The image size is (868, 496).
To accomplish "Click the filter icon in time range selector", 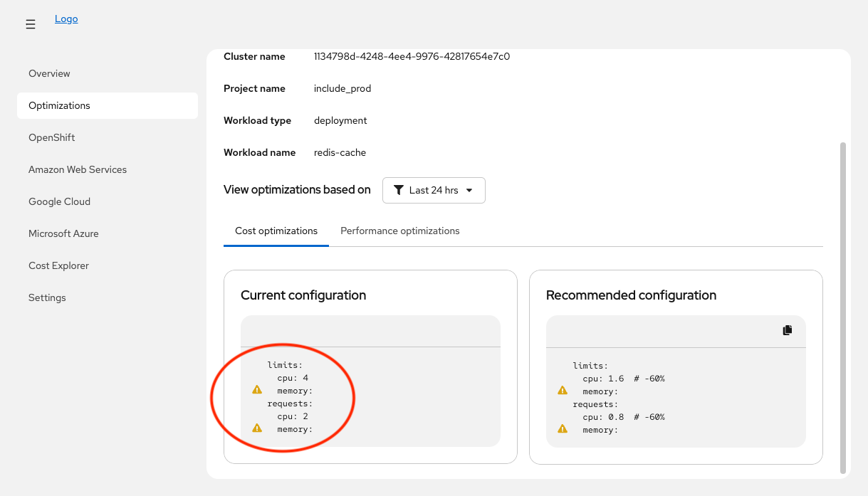I will (x=399, y=190).
